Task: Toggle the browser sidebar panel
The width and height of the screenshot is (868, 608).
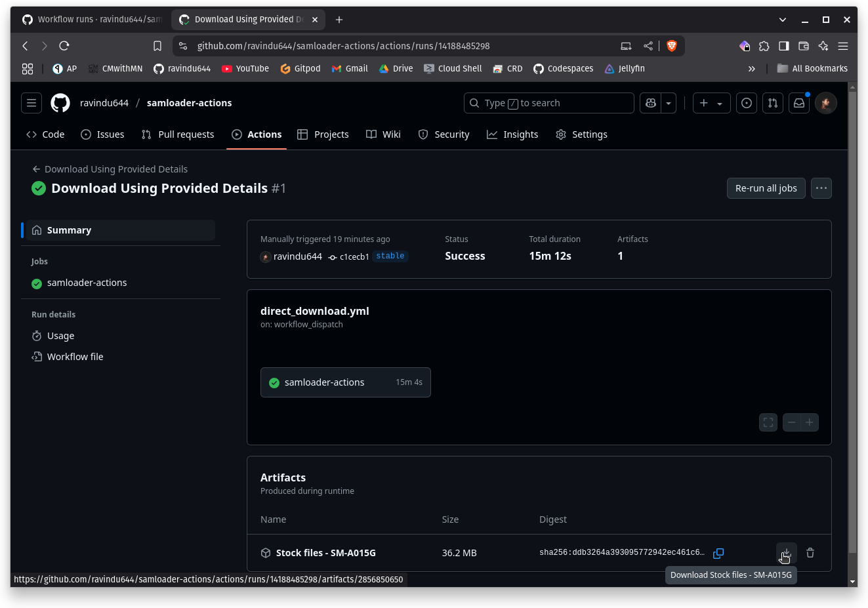Action: point(784,46)
